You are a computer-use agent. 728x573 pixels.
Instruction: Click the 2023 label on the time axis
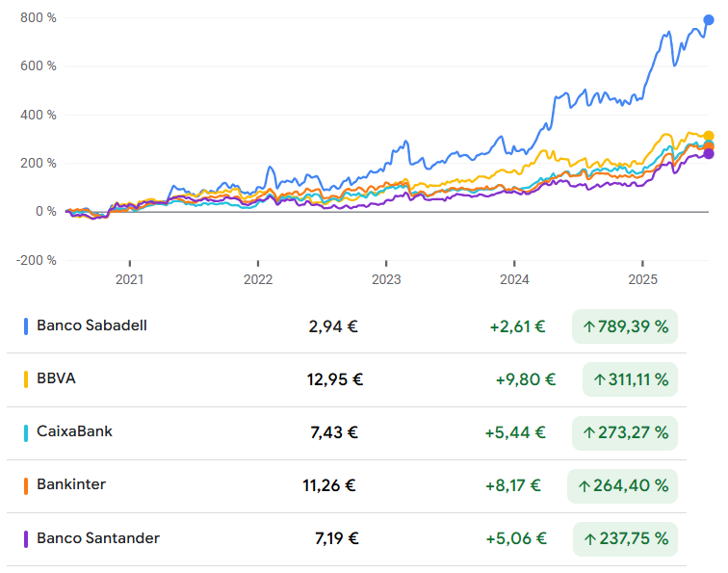386,279
